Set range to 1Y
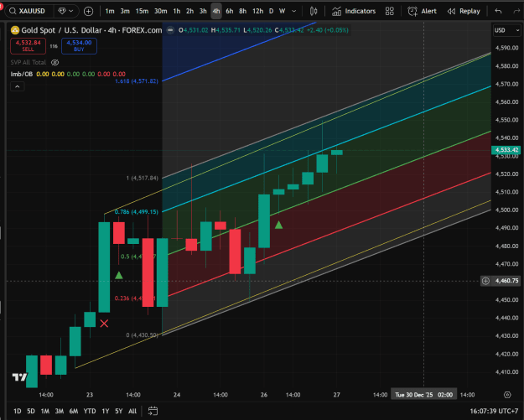The height and width of the screenshot is (420, 524). [106, 411]
